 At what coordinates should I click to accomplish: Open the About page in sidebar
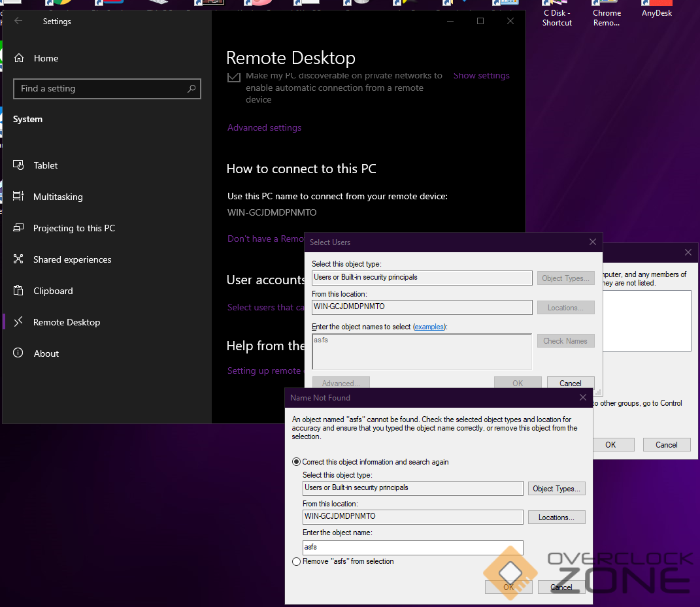click(x=46, y=353)
